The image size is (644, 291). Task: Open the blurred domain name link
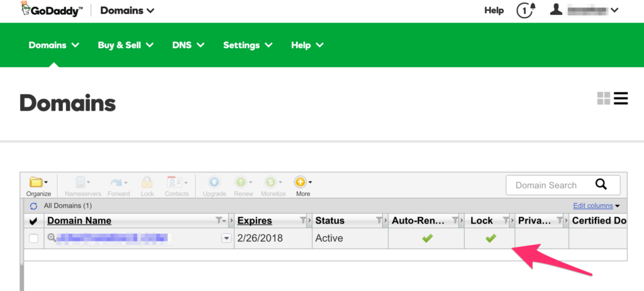coord(113,238)
